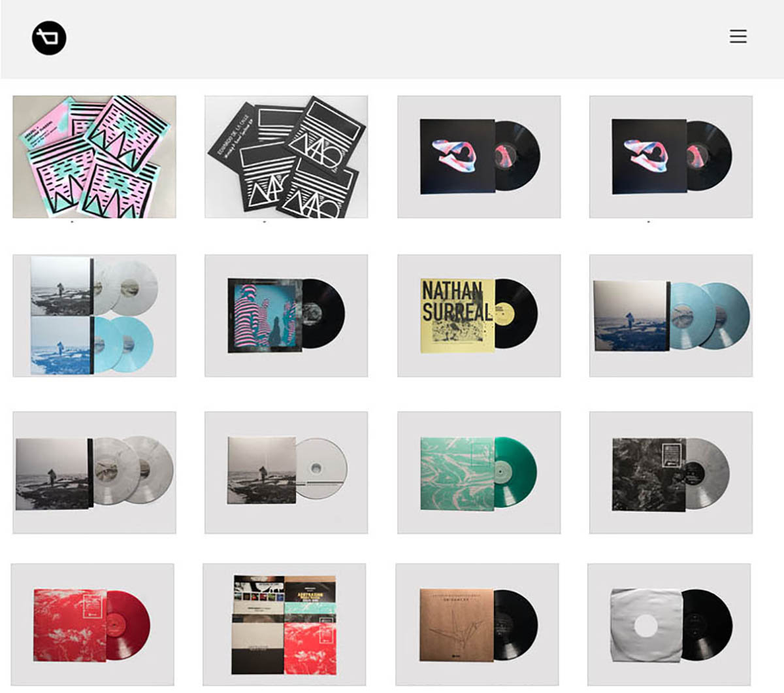The height and width of the screenshot is (693, 784).
Task: Open the multi-record bundle collage product
Action: click(284, 624)
